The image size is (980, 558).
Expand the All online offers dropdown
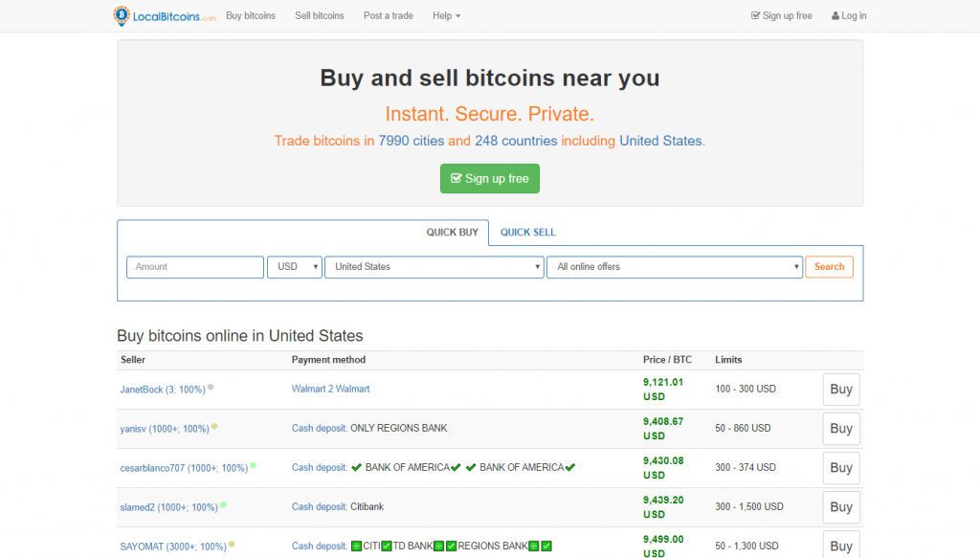pos(674,267)
